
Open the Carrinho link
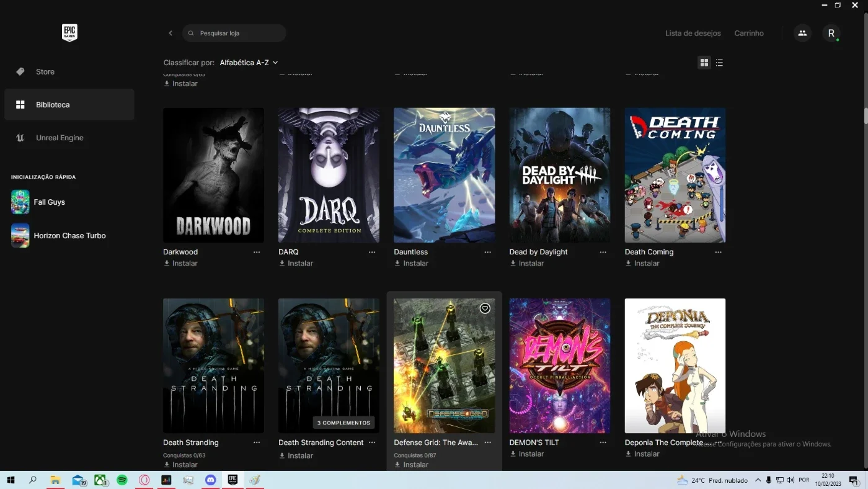click(x=749, y=34)
